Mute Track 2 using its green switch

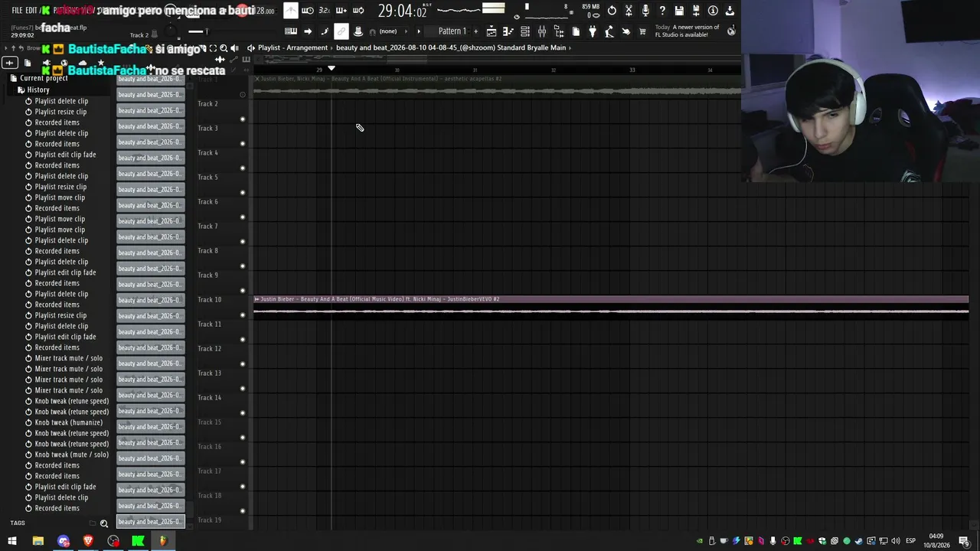coord(243,119)
